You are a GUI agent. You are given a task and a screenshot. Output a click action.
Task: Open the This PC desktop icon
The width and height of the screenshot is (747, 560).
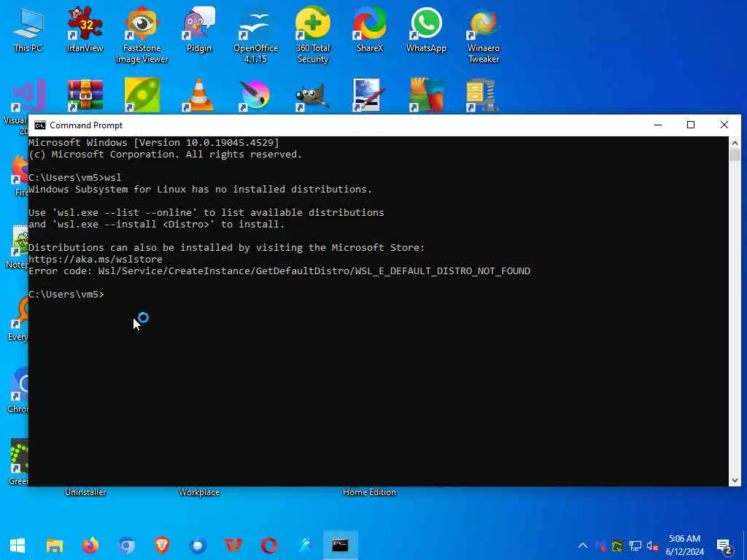coord(28,31)
